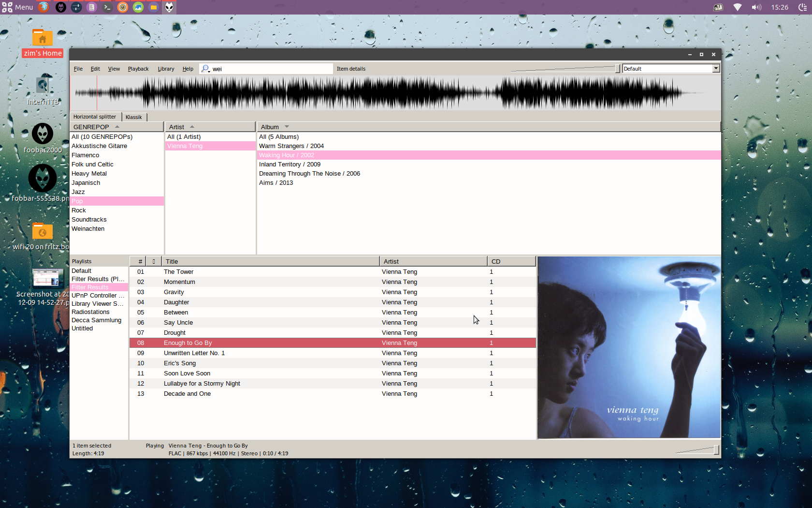The height and width of the screenshot is (508, 812).
Task: Open the Edit menu
Action: click(x=95, y=69)
